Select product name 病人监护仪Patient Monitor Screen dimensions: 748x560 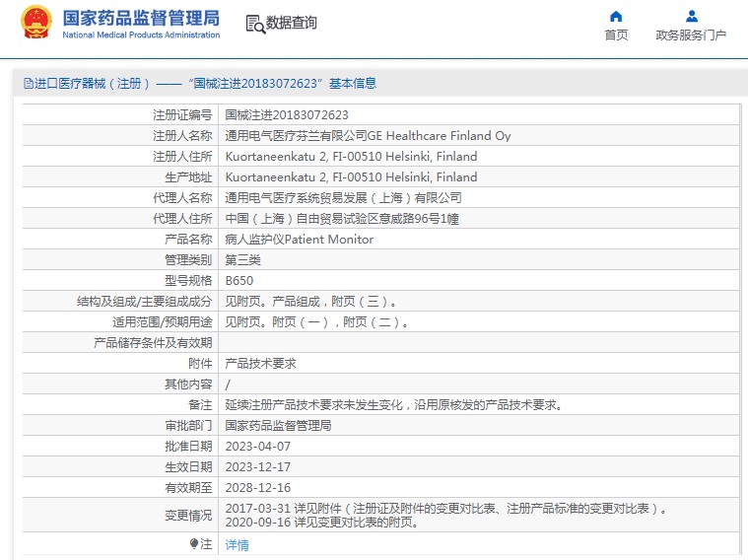click(x=300, y=240)
